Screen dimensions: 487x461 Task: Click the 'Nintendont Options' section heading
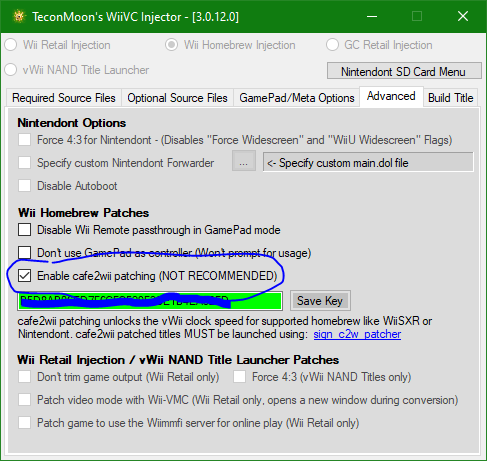(72, 123)
